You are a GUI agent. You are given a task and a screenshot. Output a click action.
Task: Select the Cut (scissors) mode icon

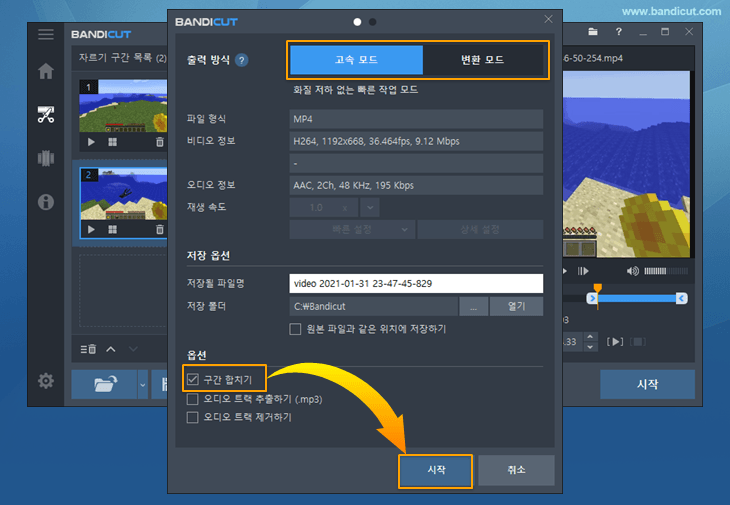coord(46,114)
